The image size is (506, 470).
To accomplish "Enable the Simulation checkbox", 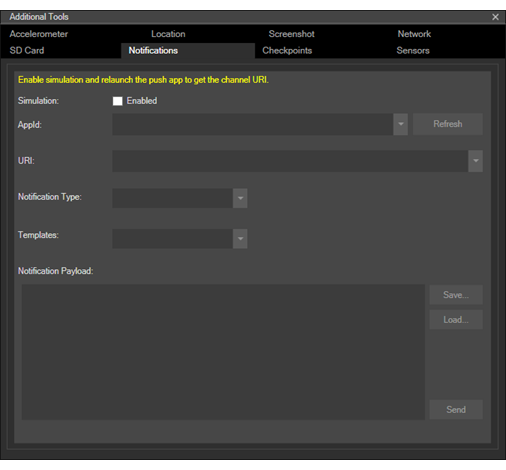I will click(117, 101).
